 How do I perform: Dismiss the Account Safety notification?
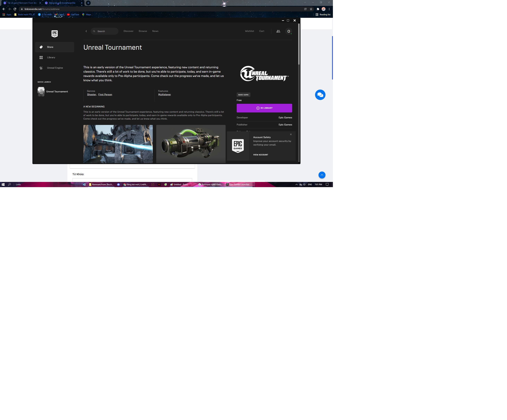tap(291, 134)
